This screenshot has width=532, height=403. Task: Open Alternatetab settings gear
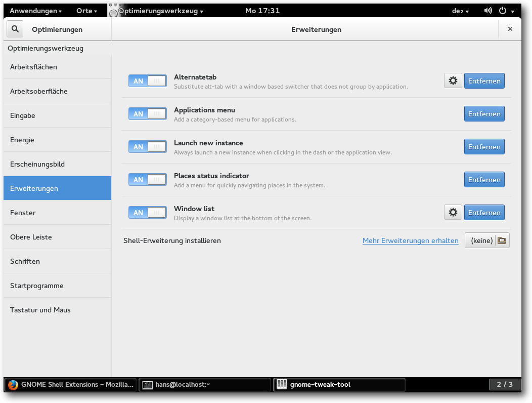(x=453, y=81)
